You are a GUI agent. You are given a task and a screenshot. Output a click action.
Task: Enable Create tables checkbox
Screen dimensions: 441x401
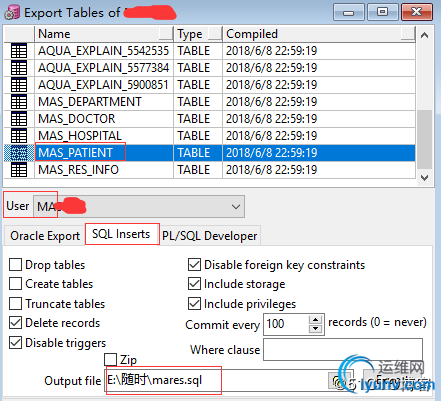tap(15, 284)
